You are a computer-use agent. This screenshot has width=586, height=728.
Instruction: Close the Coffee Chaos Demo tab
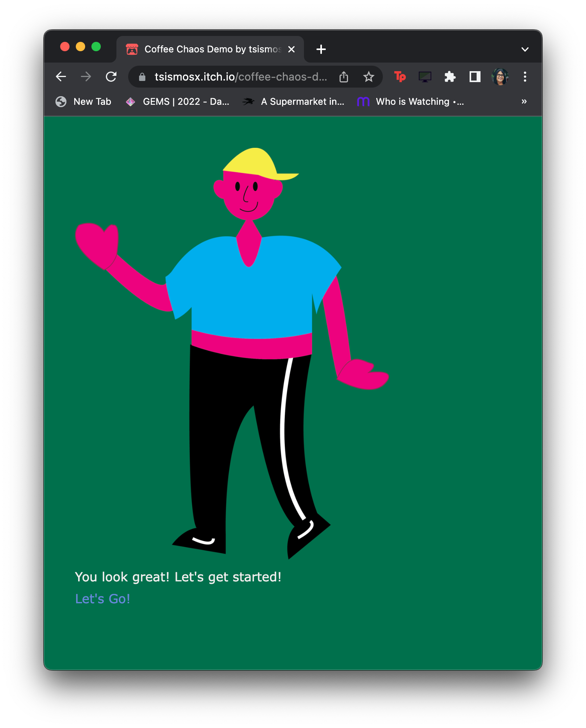(x=291, y=49)
